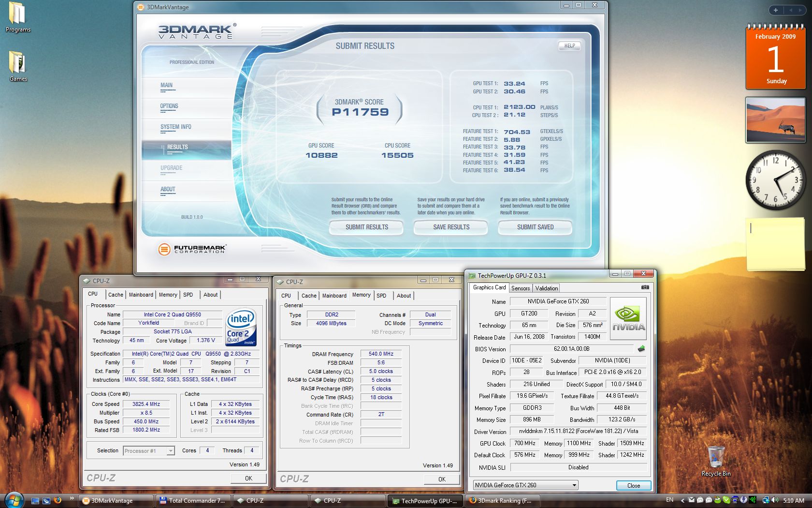Click OK in left CPU-Z window

(248, 478)
